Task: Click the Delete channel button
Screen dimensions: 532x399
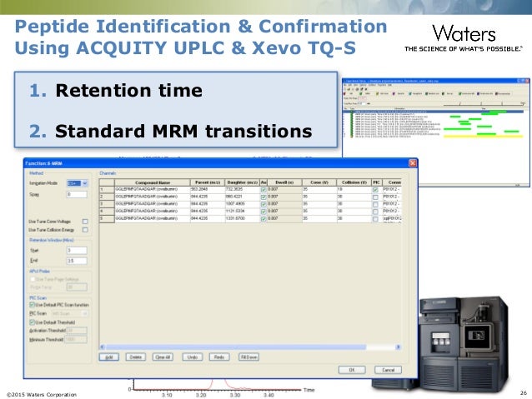Action: tap(136, 357)
